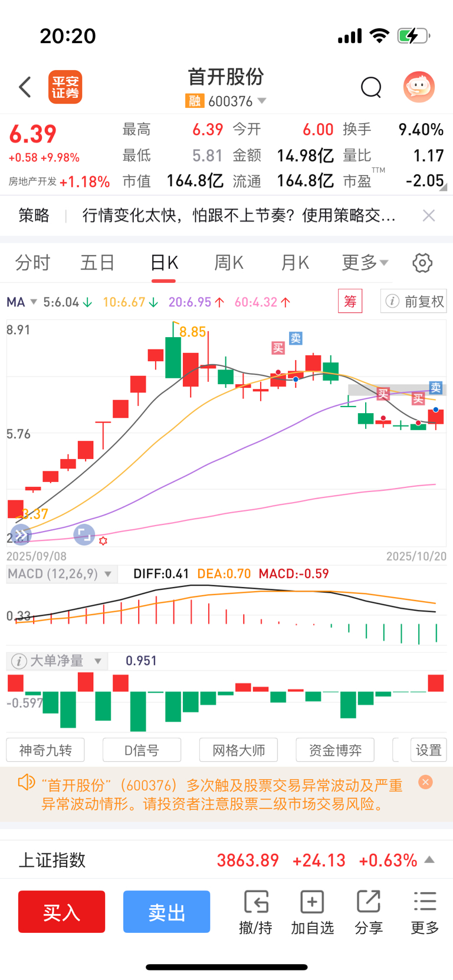Dismiss the orange risk warning notice
Viewport: 453px width, 980px height.
pyautogui.click(x=425, y=782)
